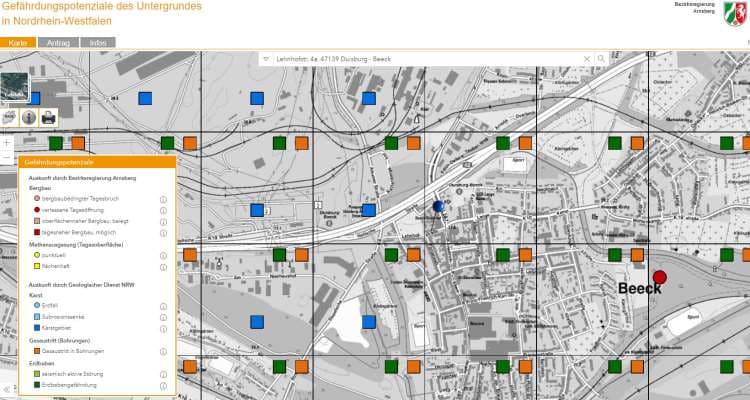Zoom in with the plus button
The width and height of the screenshot is (750, 400).
pyautogui.click(x=7, y=143)
